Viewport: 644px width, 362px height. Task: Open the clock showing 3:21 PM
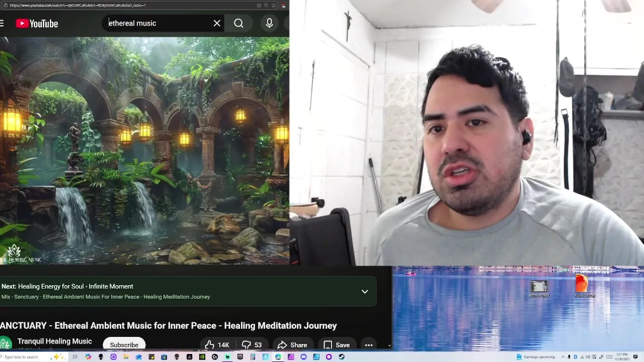tap(622, 357)
